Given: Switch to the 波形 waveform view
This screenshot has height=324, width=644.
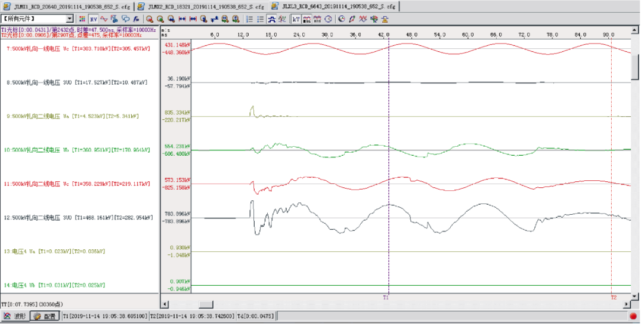Looking at the screenshot, I should tap(15, 316).
